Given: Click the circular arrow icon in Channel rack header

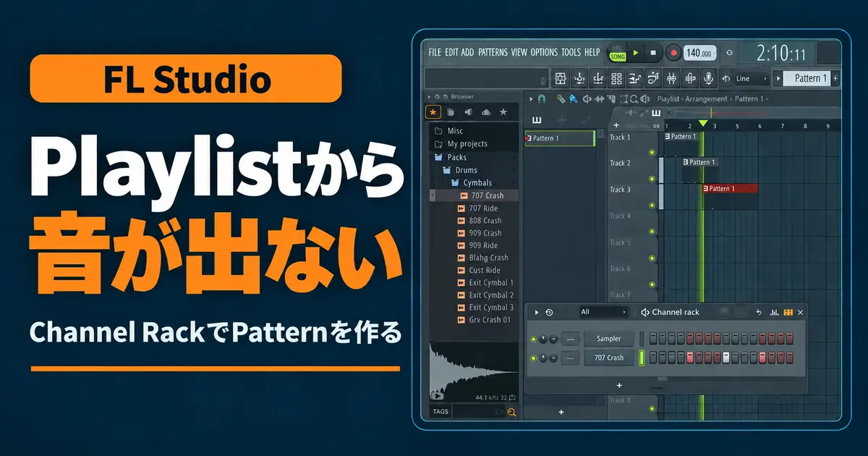Looking at the screenshot, I should coord(549,313).
